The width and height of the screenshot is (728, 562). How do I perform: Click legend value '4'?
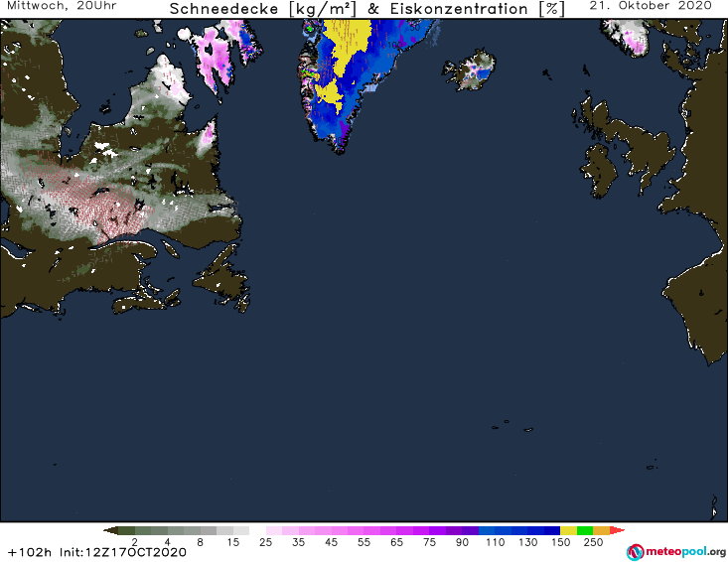point(168,542)
